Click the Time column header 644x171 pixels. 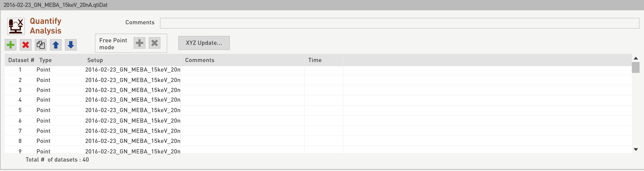[x=315, y=60]
